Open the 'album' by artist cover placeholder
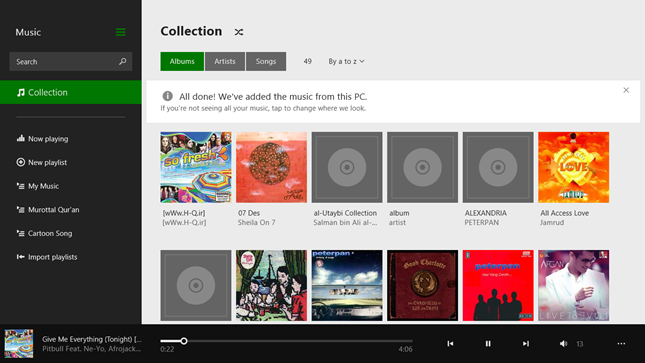Screen dimensions: 645x363 422,167
